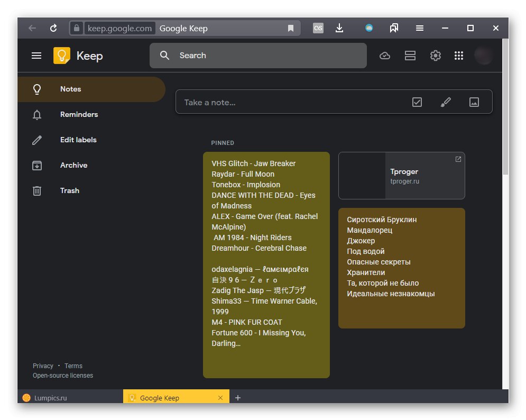Open the browser menu icon

pyautogui.click(x=420, y=28)
